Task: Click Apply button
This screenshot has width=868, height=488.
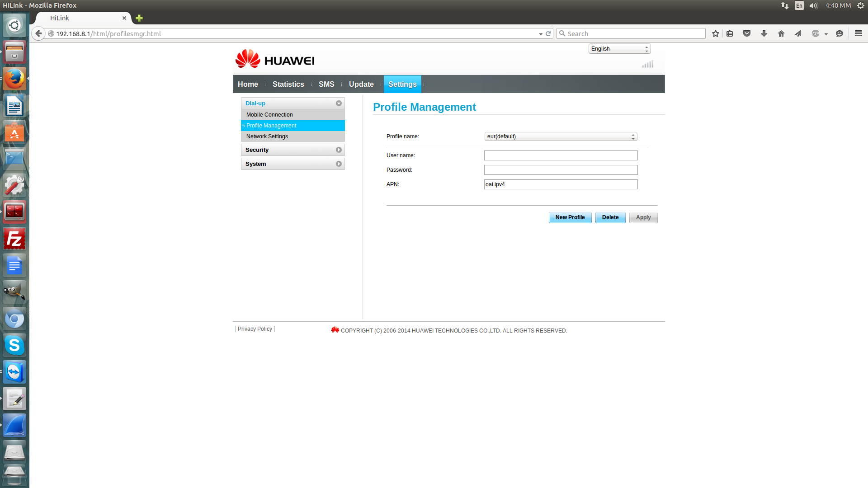Action: (x=643, y=217)
